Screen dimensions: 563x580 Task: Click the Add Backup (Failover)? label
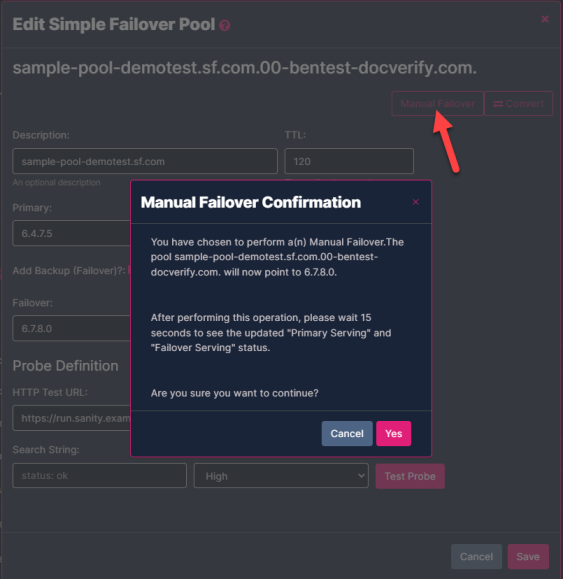(x=69, y=271)
